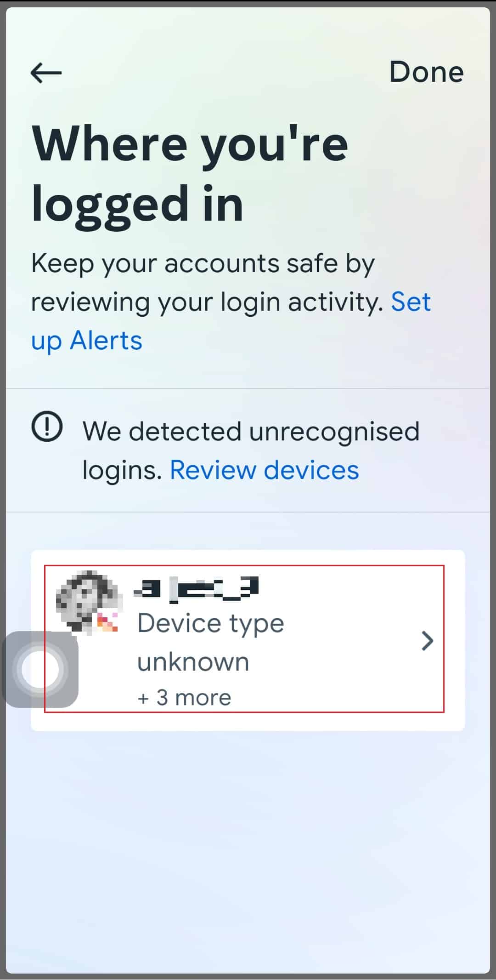Image resolution: width=496 pixels, height=980 pixels.
Task: Tap the 'logins.' text before Review devices
Action: click(123, 470)
